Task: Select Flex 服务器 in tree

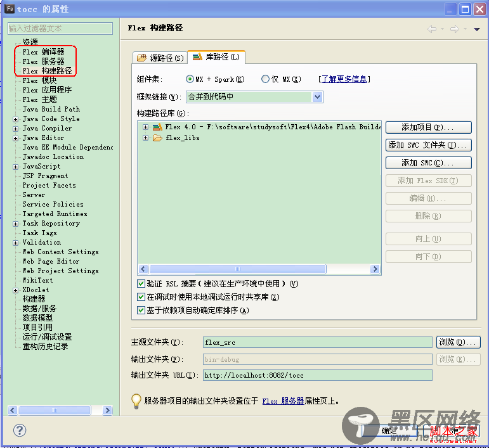Action: tap(43, 61)
